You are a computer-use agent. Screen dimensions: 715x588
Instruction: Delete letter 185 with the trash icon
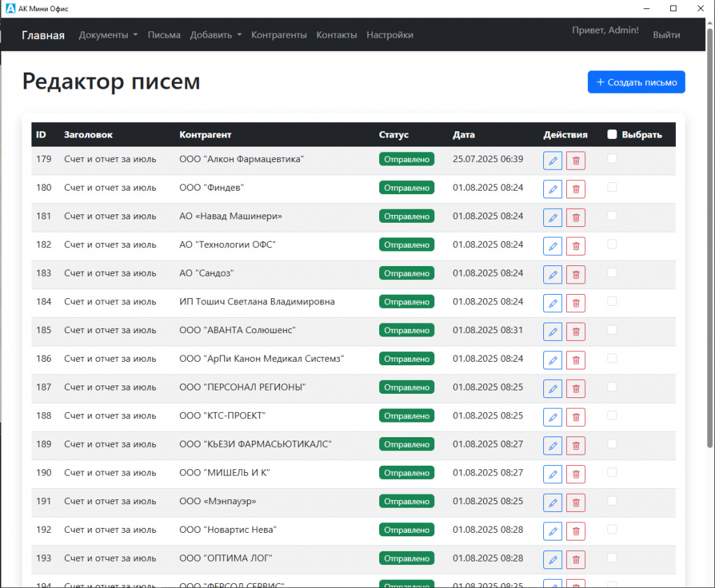tap(575, 332)
